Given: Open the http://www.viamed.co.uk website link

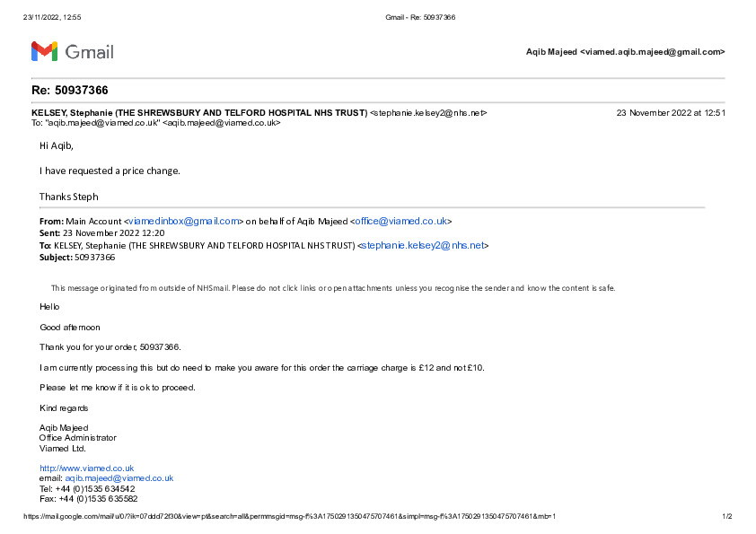Looking at the screenshot, I should pyautogui.click(x=86, y=468).
